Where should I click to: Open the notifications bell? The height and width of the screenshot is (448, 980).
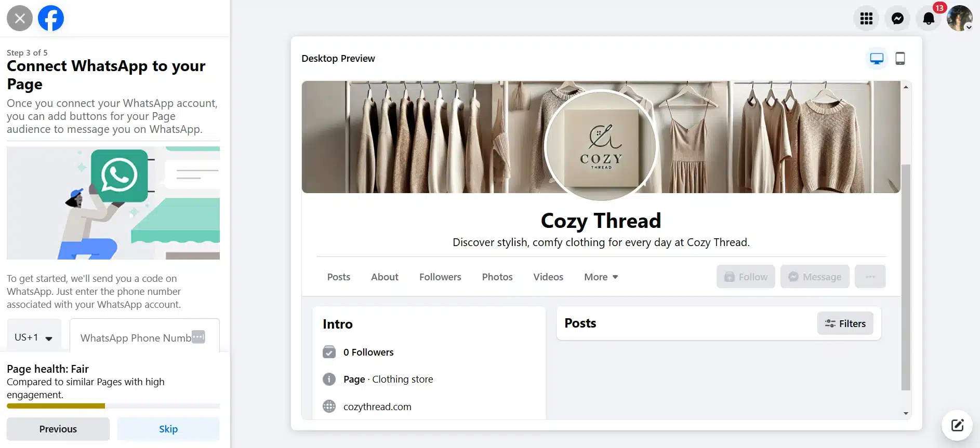tap(929, 19)
